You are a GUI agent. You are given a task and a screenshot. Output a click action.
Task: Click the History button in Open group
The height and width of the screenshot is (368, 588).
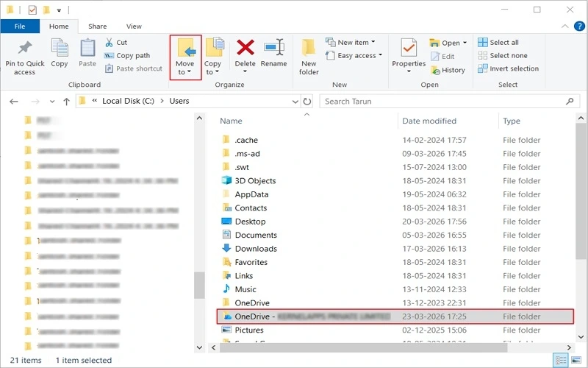448,70
